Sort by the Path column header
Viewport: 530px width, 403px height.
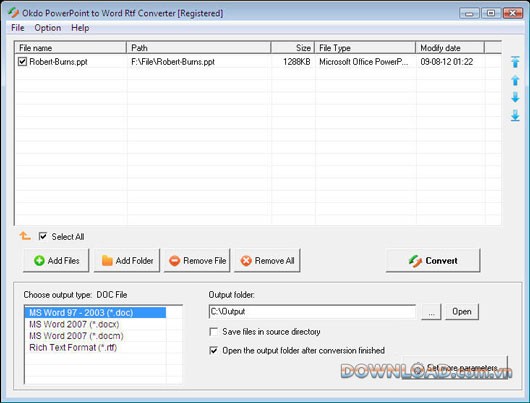click(x=198, y=48)
